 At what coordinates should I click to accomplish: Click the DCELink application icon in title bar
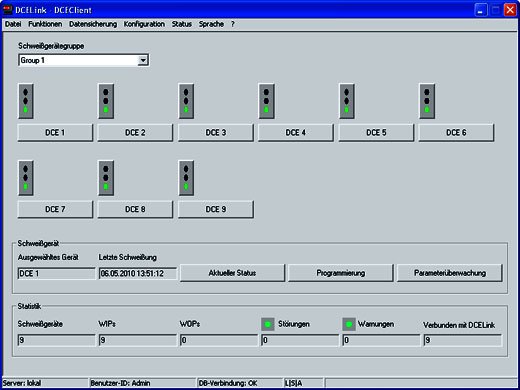click(x=7, y=10)
